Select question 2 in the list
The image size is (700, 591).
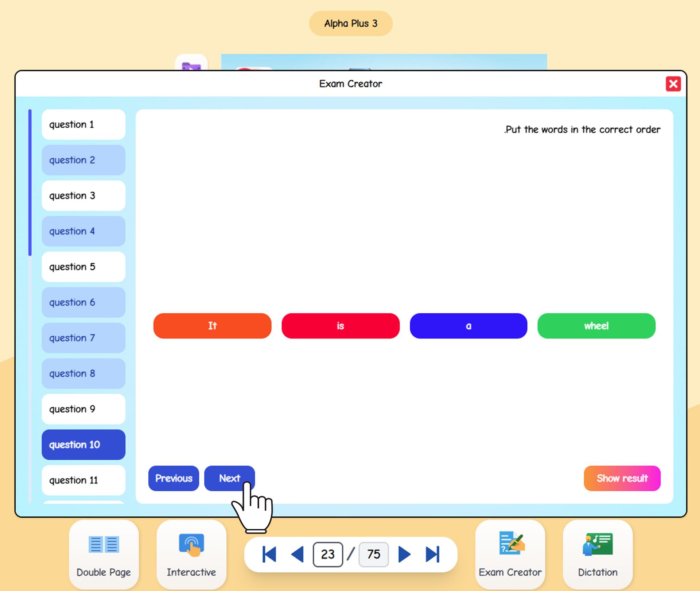tap(83, 160)
